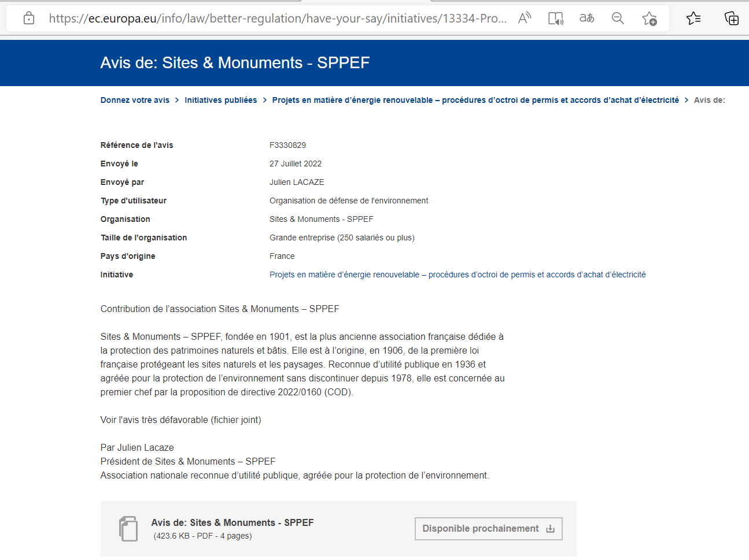This screenshot has width=749, height=560.
Task: Click the attachment title Avis de: Sites & Monuments
Action: pos(233,522)
